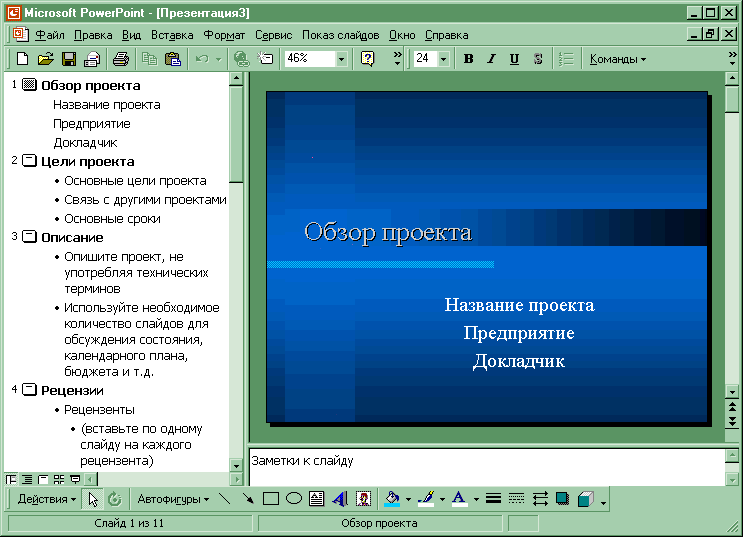The width and height of the screenshot is (743, 537).
Task: Select slide 1 icon Обзор проекта in outline
Action: click(x=29, y=84)
